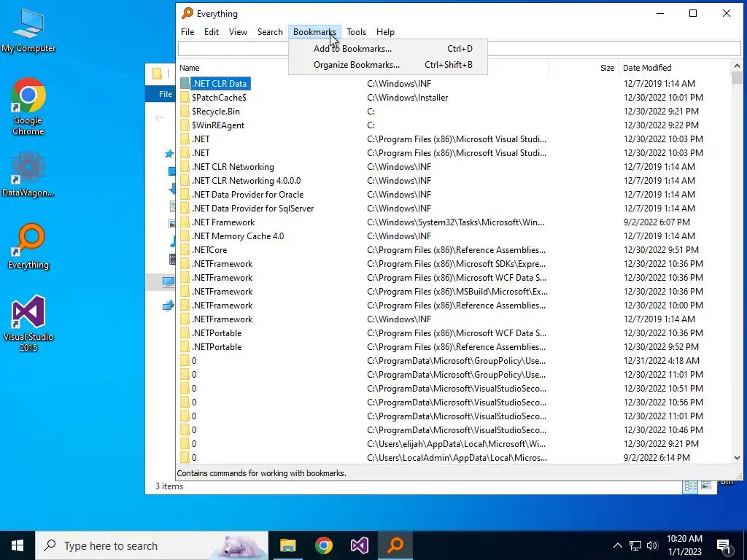Image resolution: width=747 pixels, height=560 pixels.
Task: Click the folder icon of .NETCore
Action: pos(185,250)
